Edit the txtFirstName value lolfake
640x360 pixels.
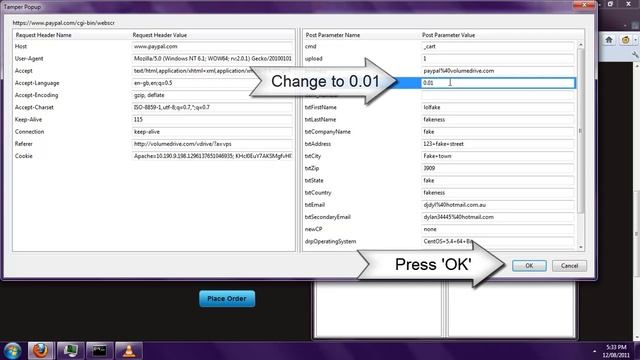[x=498, y=107]
